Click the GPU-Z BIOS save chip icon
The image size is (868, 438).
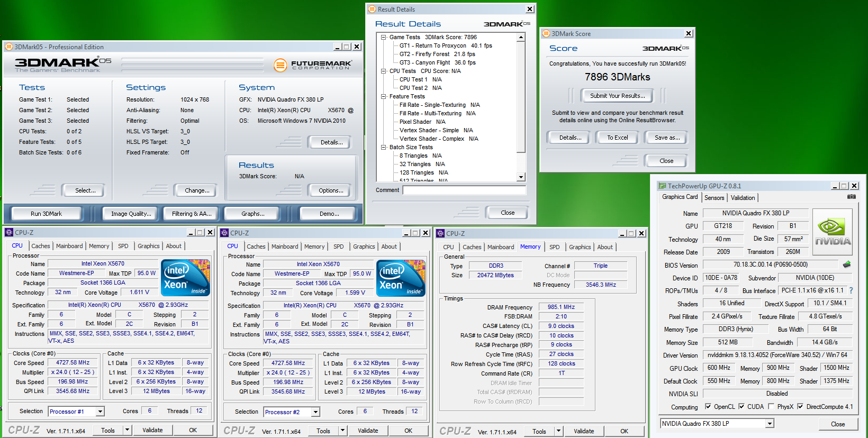coord(847,264)
